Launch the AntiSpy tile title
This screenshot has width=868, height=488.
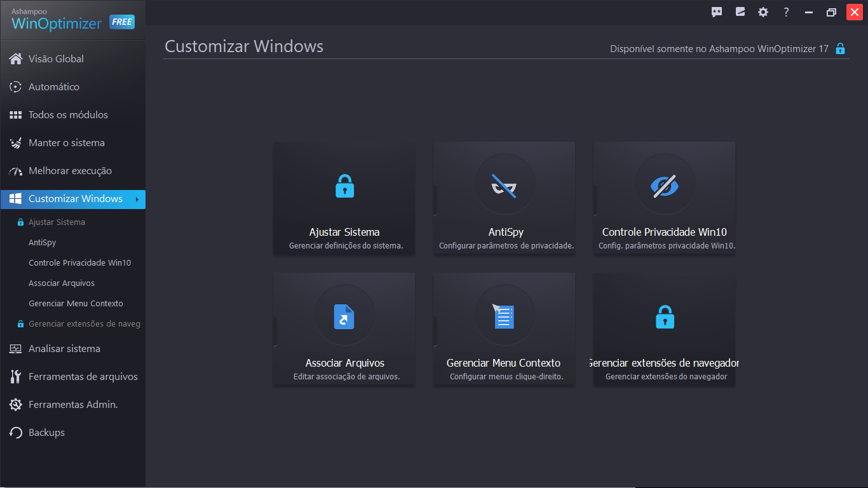coord(506,232)
